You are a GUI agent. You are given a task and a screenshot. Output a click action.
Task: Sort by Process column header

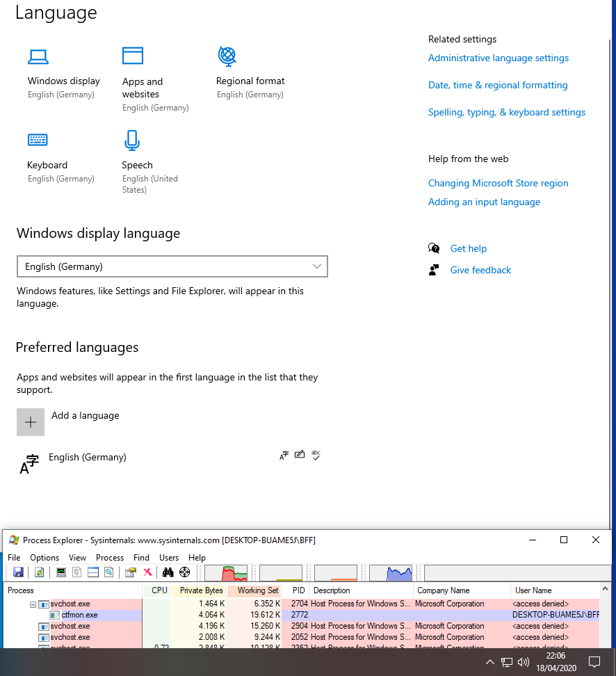click(x=72, y=590)
